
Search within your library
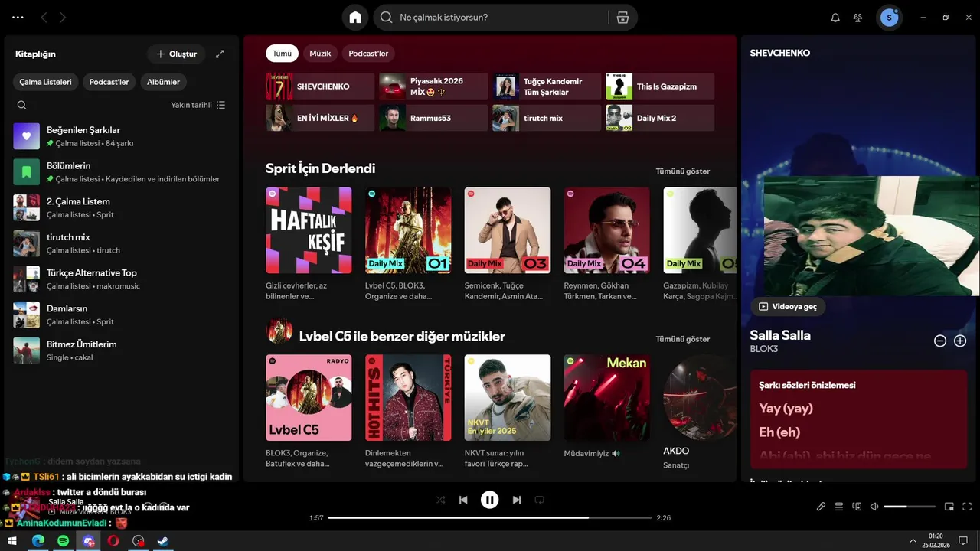[x=21, y=105]
